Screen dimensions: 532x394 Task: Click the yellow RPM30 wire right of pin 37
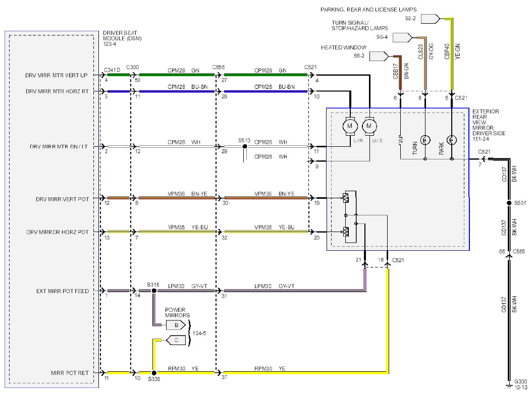click(305, 373)
